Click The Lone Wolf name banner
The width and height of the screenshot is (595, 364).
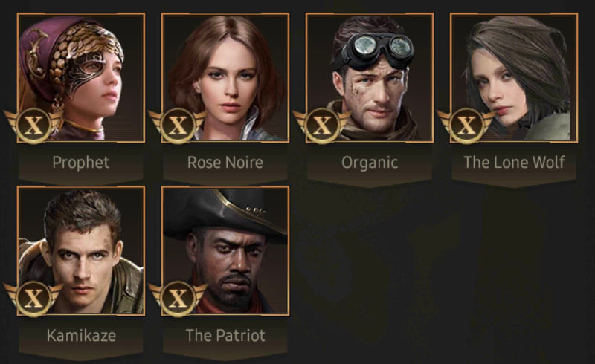[x=514, y=163]
